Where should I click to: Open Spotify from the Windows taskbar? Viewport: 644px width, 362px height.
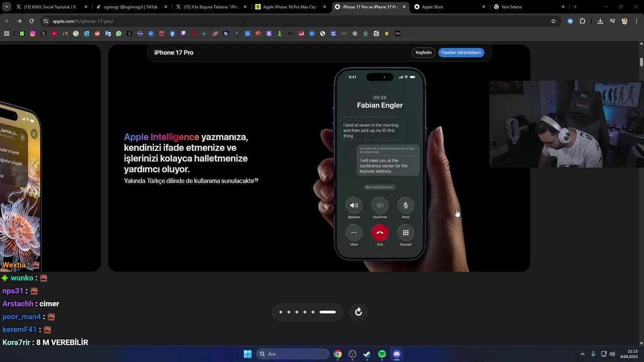pos(382,354)
